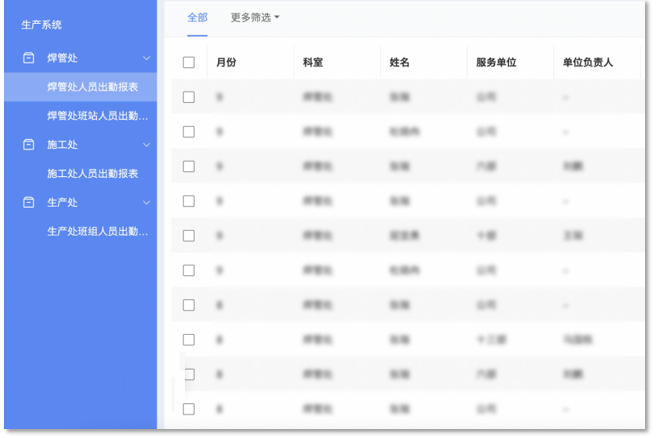Check the last data row checkbox
This screenshot has height=438, width=656.
pos(189,409)
